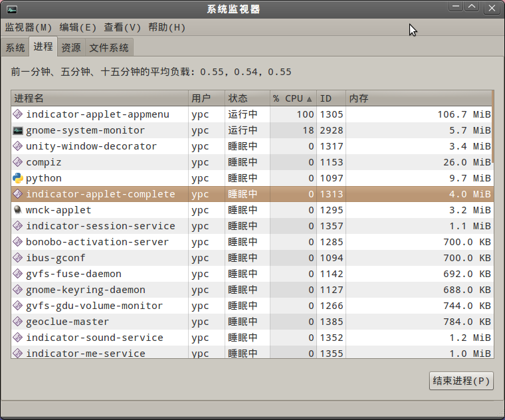505x420 pixels.
Task: Click the CPU value 18
Action: (x=308, y=130)
